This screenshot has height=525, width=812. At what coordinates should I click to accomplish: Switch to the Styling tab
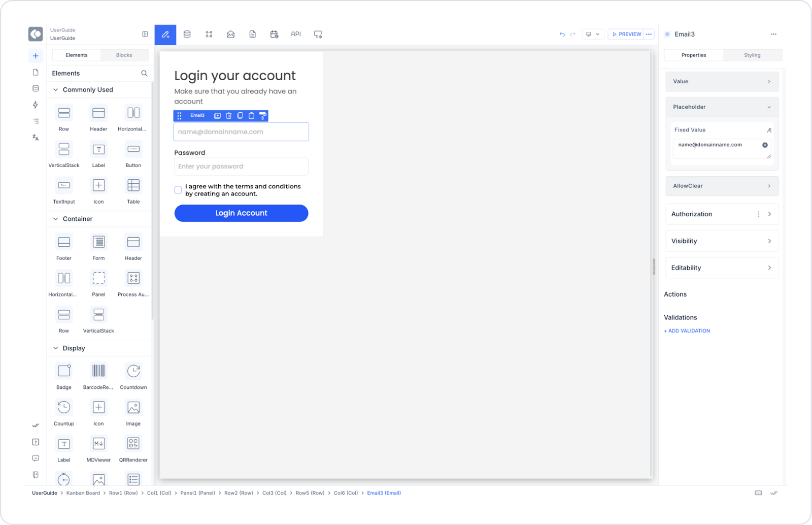tap(752, 55)
